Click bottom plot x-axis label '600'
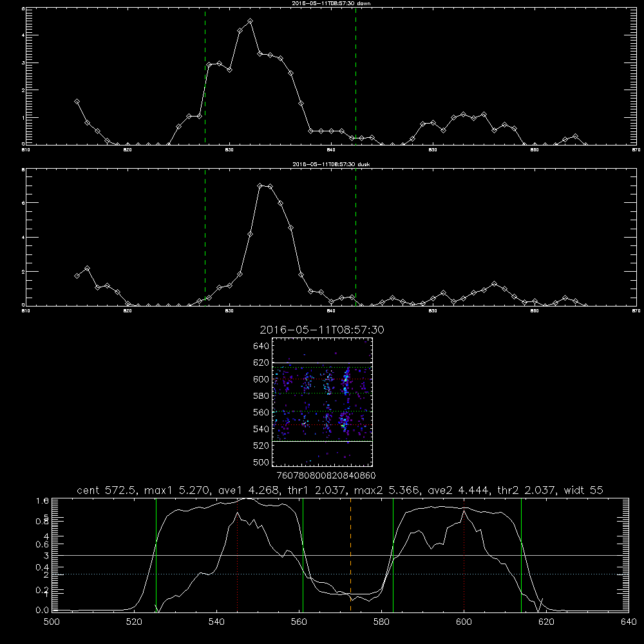The width and height of the screenshot is (644, 644). click(x=464, y=622)
